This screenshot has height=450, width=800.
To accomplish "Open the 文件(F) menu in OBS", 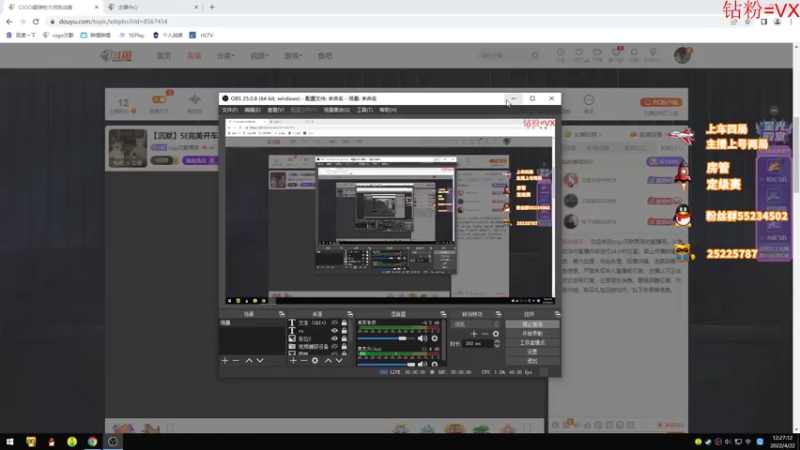I will coord(230,110).
